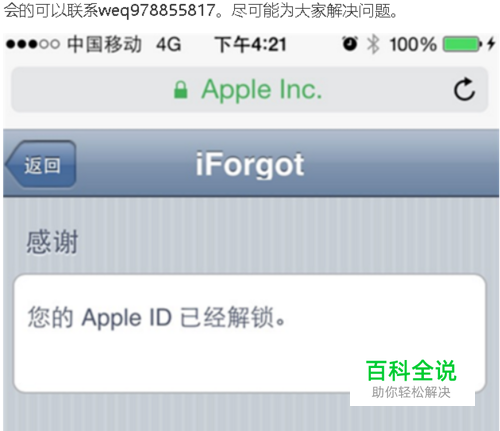
Task: Tap the iForgot page title
Action: point(250,164)
